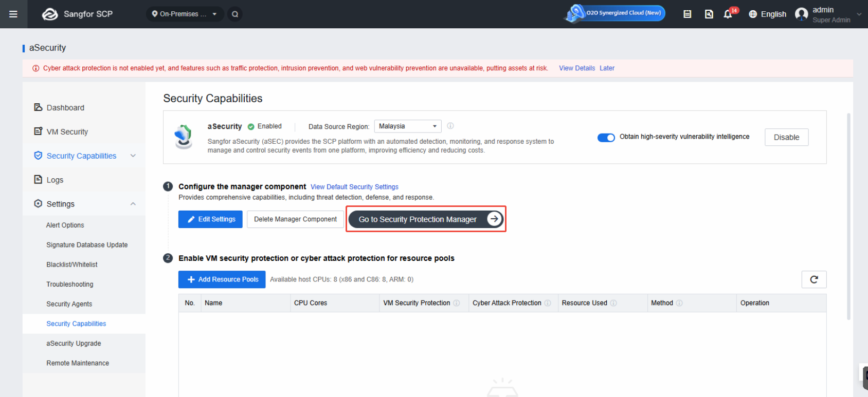Click info icon next to region dropdown
868x397 pixels.
coord(450,126)
